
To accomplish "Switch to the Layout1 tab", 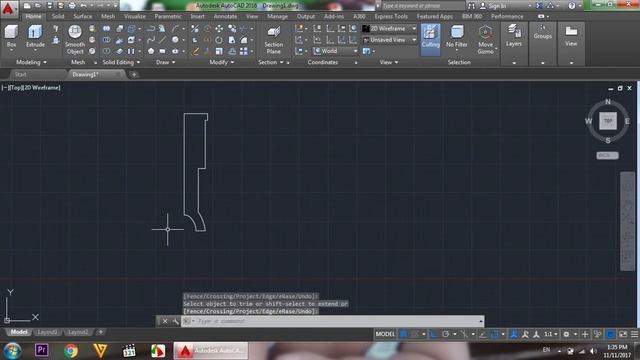I will point(47,332).
